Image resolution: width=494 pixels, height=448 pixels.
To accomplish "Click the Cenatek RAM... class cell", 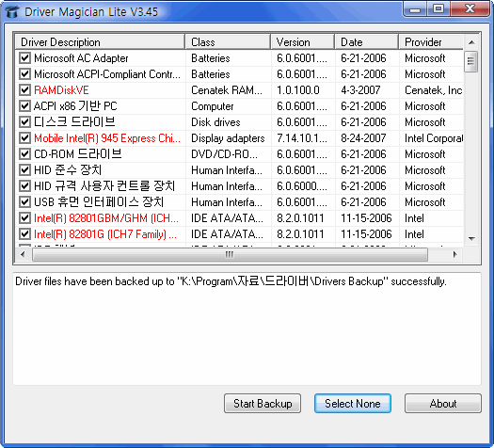I will coord(227,90).
